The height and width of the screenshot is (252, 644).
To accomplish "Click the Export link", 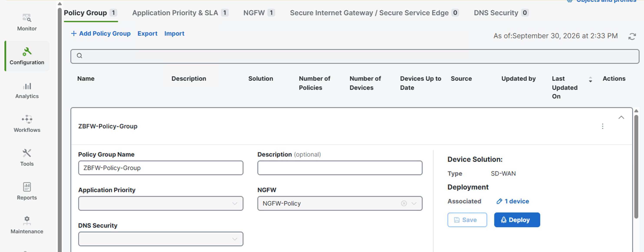I will click(x=147, y=33).
